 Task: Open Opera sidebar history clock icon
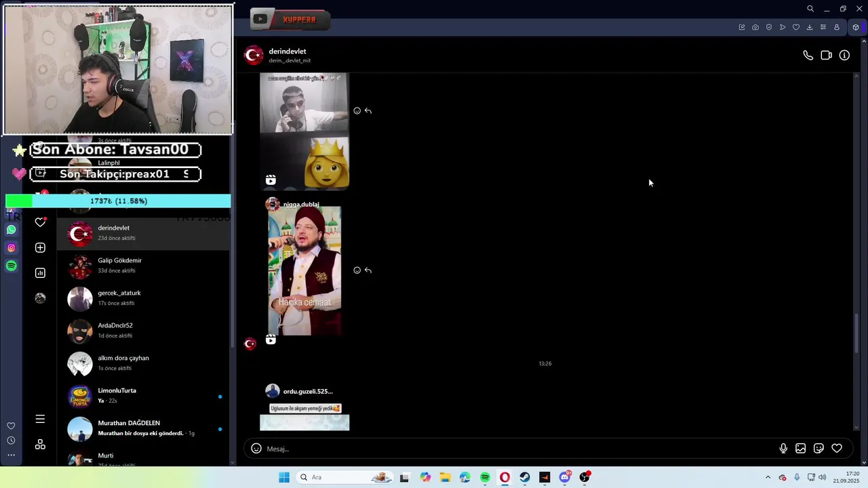pyautogui.click(x=11, y=441)
